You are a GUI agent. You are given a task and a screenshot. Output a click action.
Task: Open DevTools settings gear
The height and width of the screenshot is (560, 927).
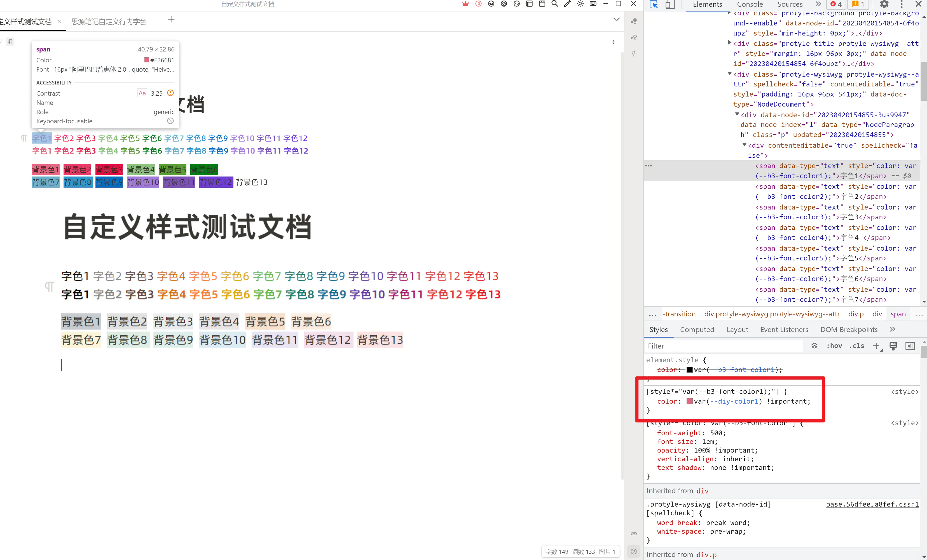(884, 4)
